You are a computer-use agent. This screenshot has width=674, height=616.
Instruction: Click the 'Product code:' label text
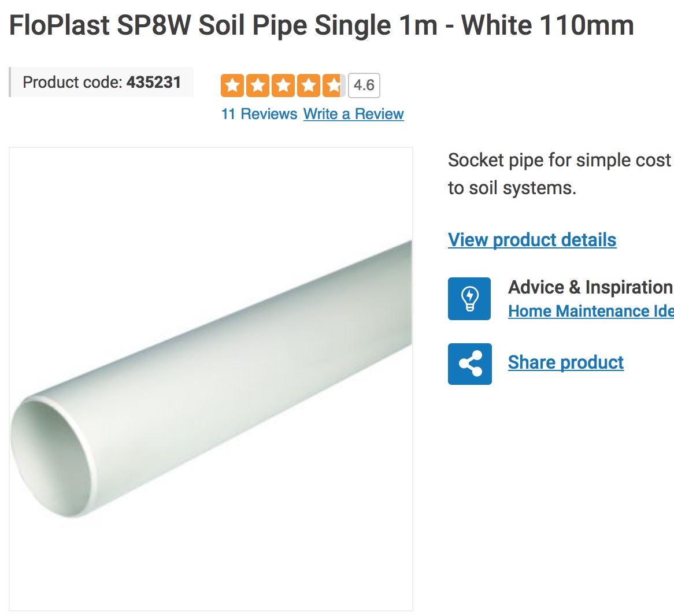point(72,82)
